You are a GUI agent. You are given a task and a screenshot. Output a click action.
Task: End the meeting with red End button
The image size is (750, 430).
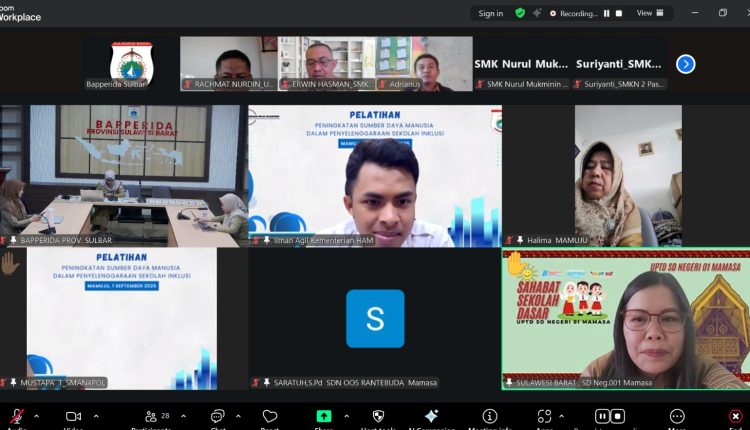click(x=735, y=416)
